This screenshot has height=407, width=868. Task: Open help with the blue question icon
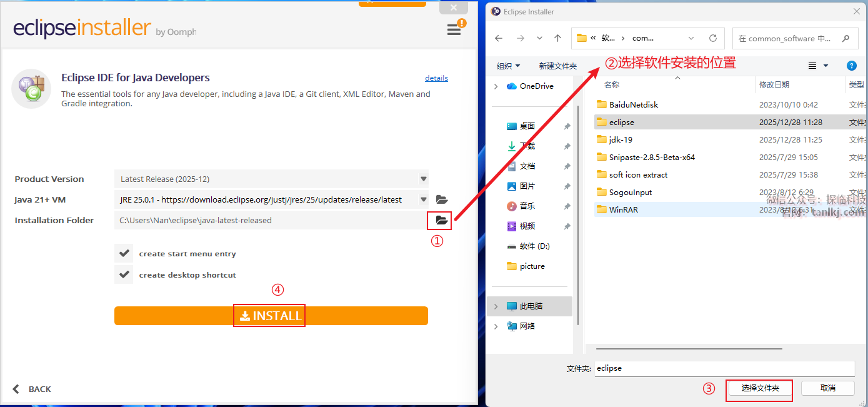point(851,66)
